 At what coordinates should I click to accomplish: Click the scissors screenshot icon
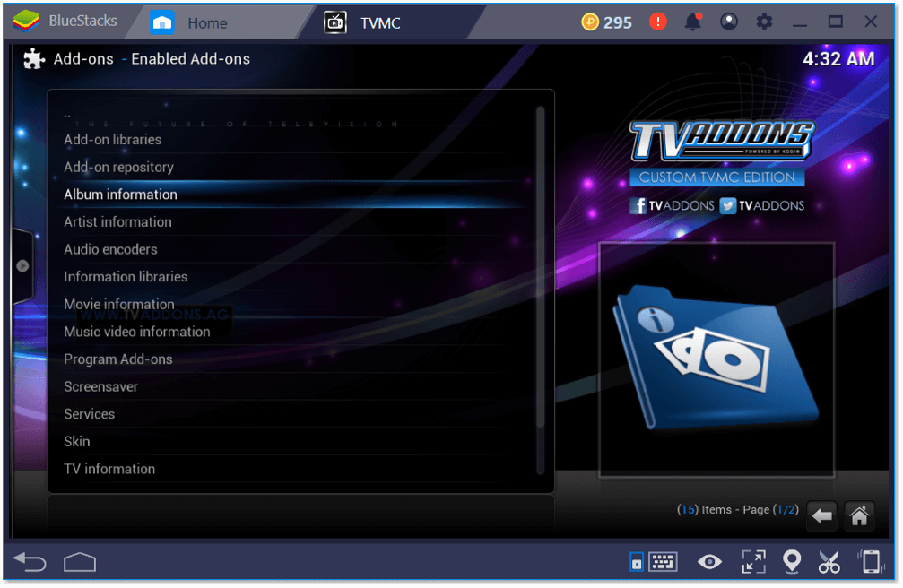tap(829, 561)
